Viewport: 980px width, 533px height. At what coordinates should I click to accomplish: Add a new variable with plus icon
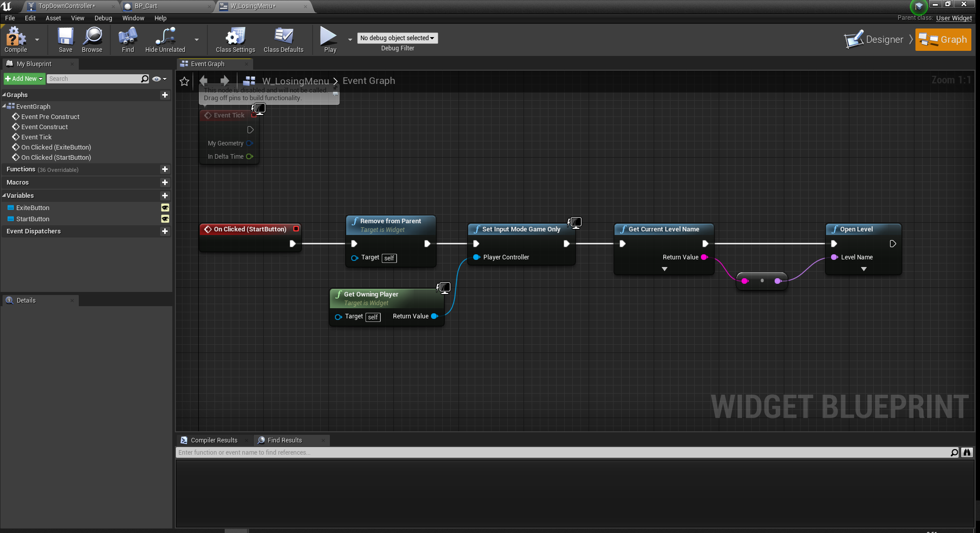(165, 196)
